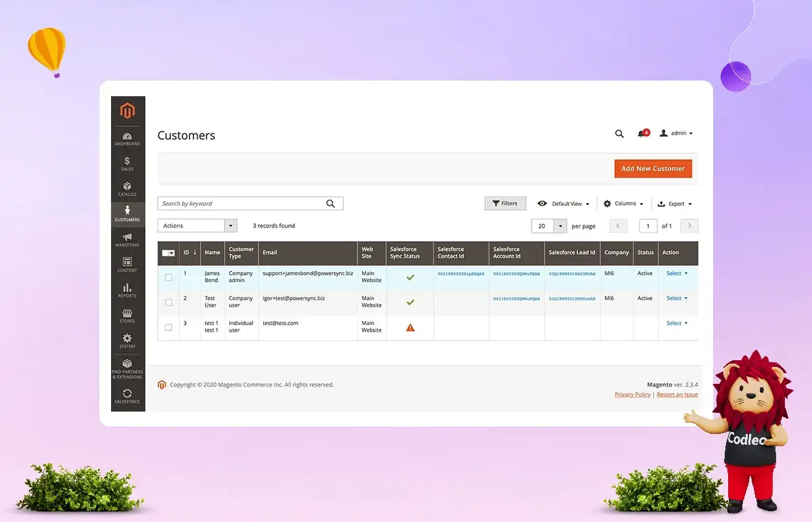
Task: Click the 3 records found text
Action: (x=274, y=226)
